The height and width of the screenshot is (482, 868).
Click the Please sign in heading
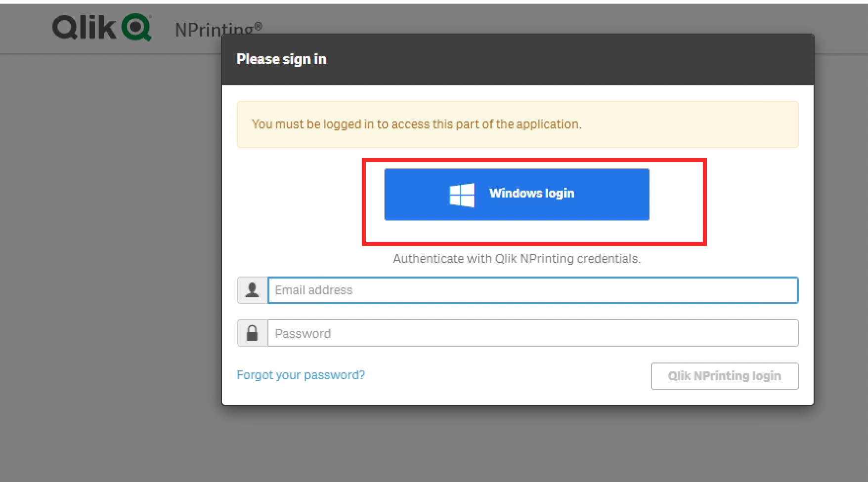[x=281, y=59]
